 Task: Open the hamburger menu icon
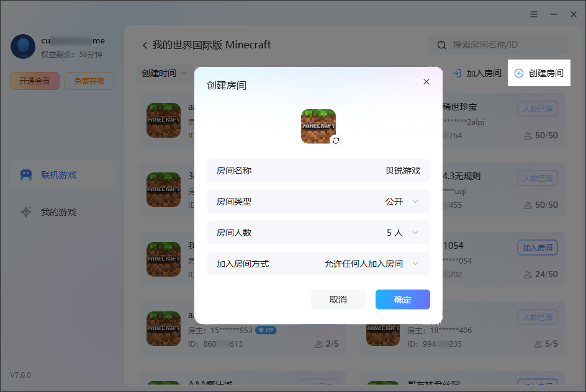[x=534, y=14]
